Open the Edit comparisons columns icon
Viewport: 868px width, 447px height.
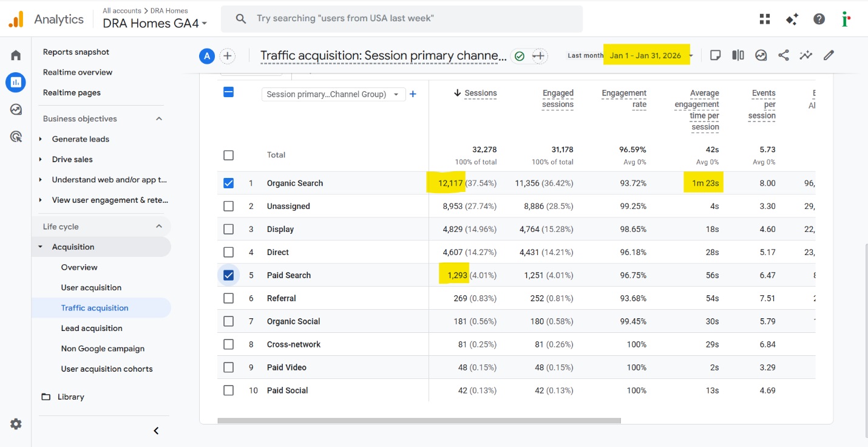tap(738, 55)
